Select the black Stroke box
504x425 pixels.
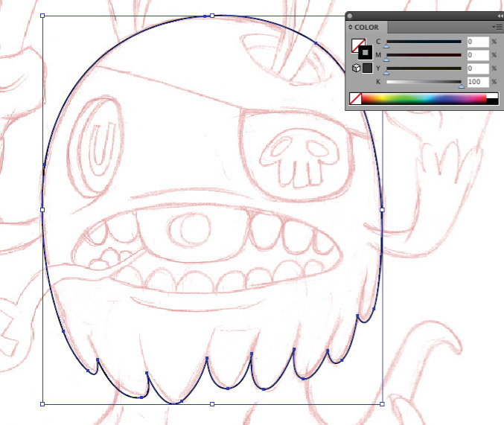point(365,53)
